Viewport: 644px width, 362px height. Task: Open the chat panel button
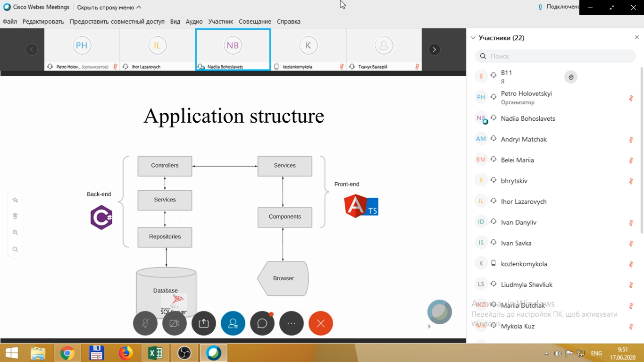(262, 324)
